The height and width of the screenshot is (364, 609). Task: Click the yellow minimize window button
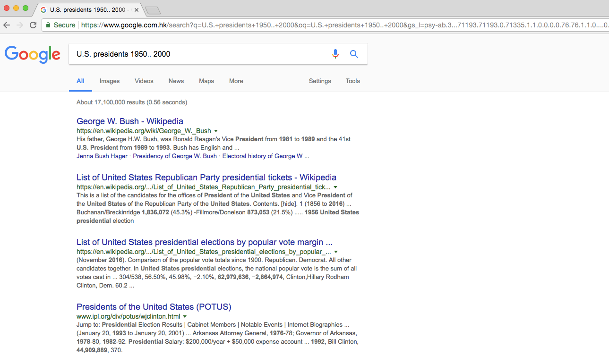tap(16, 8)
